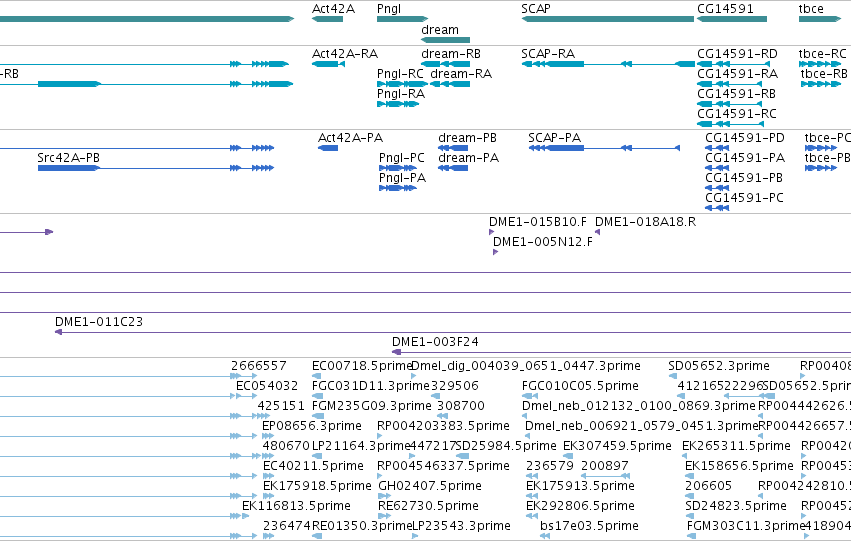Click the DME1-015B10.F BAC end label
851x541 pixels.
538,222
